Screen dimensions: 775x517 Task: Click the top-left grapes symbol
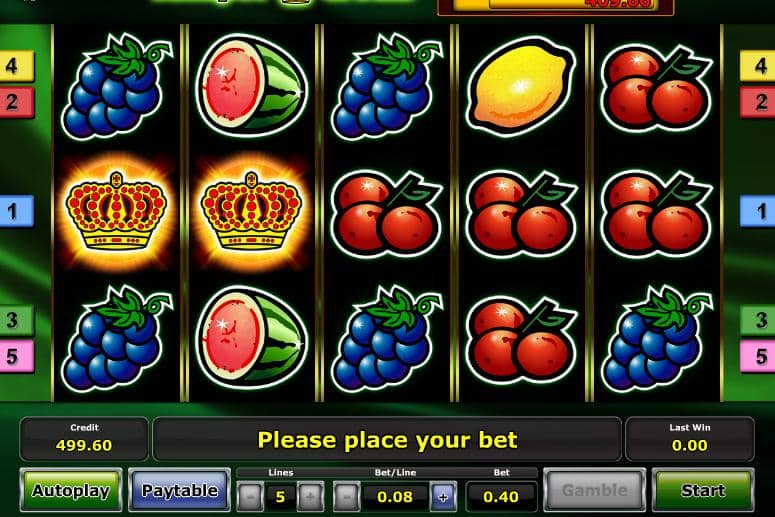[117, 86]
